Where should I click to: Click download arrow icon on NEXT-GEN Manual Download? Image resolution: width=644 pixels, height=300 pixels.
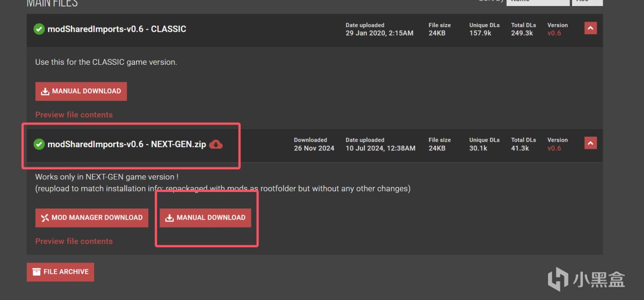pyautogui.click(x=170, y=218)
